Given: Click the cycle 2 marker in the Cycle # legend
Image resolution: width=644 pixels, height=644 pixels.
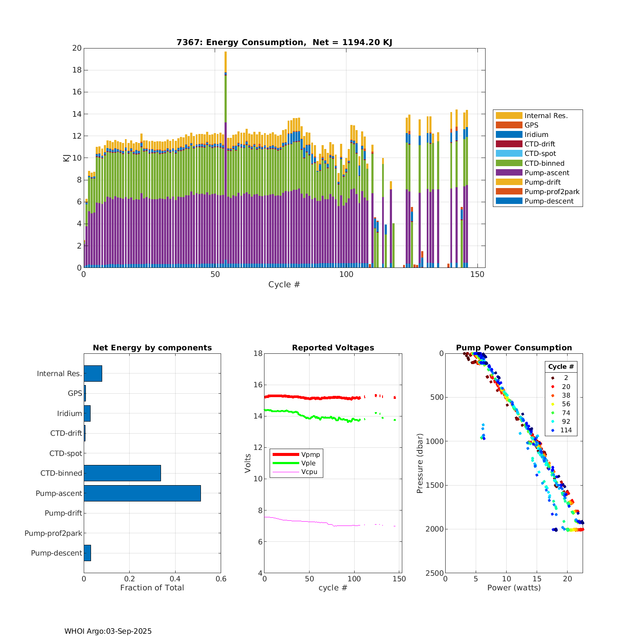Looking at the screenshot, I should [x=553, y=378].
